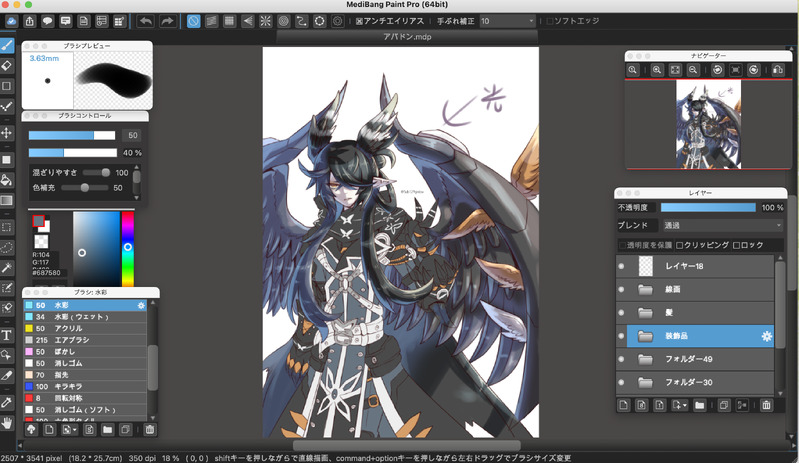Click the export share icon in toolbar
Screen dimensions: 799x463
coord(30,21)
